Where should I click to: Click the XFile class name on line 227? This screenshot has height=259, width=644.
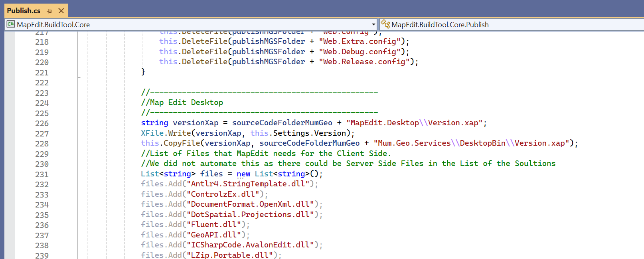152,133
